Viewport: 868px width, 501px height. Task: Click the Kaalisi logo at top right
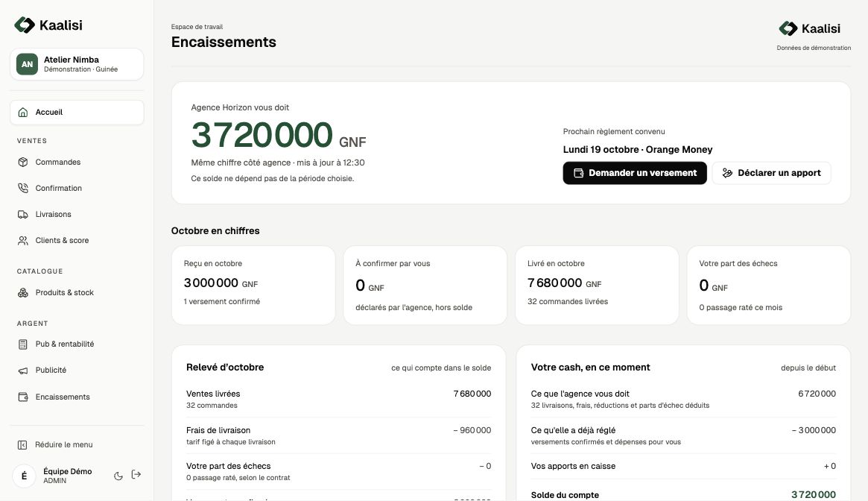pos(809,28)
